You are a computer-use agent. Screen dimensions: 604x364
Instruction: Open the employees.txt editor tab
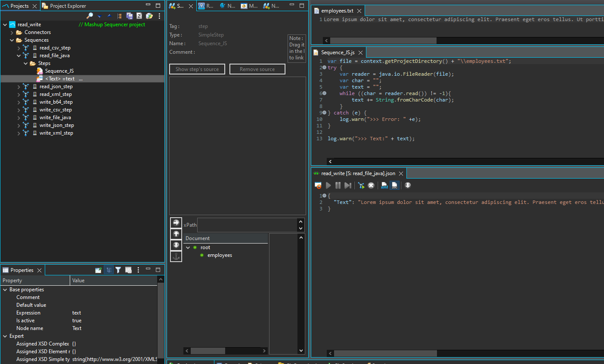point(337,11)
